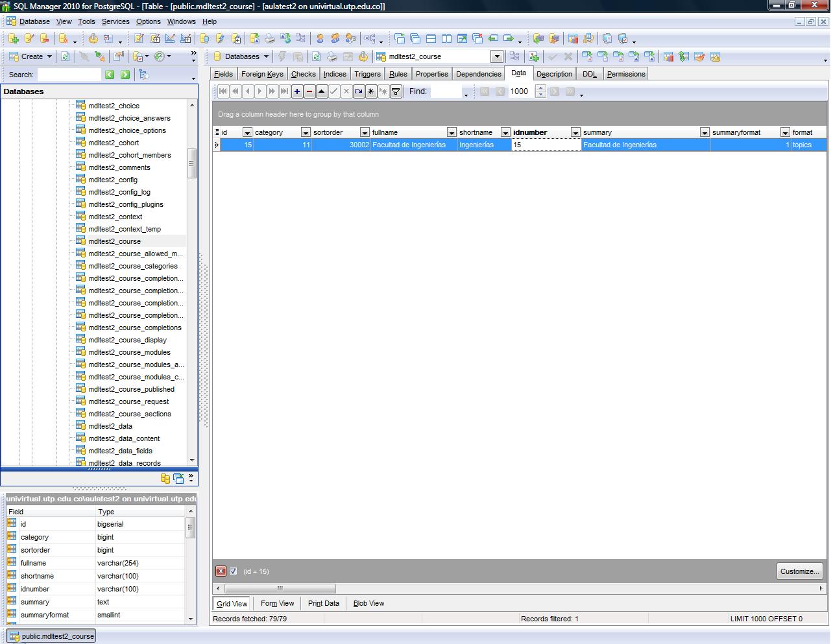Click the previous window green arrow icon
The width and height of the screenshot is (833, 644).
(493, 39)
